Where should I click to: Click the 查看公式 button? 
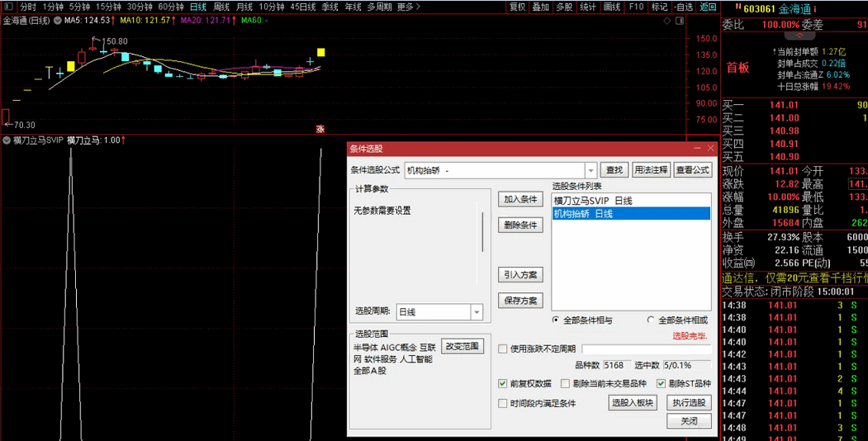coord(693,170)
